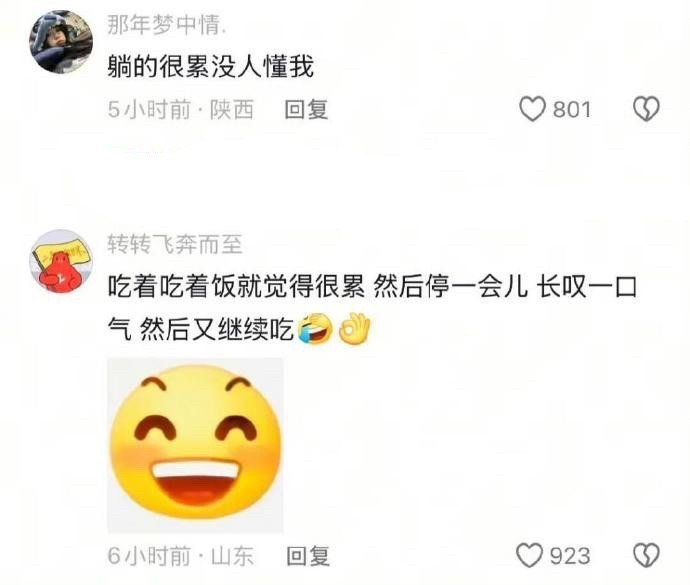The width and height of the screenshot is (690, 585).
Task: Click the OK hand emoji in comment
Action: point(354,328)
